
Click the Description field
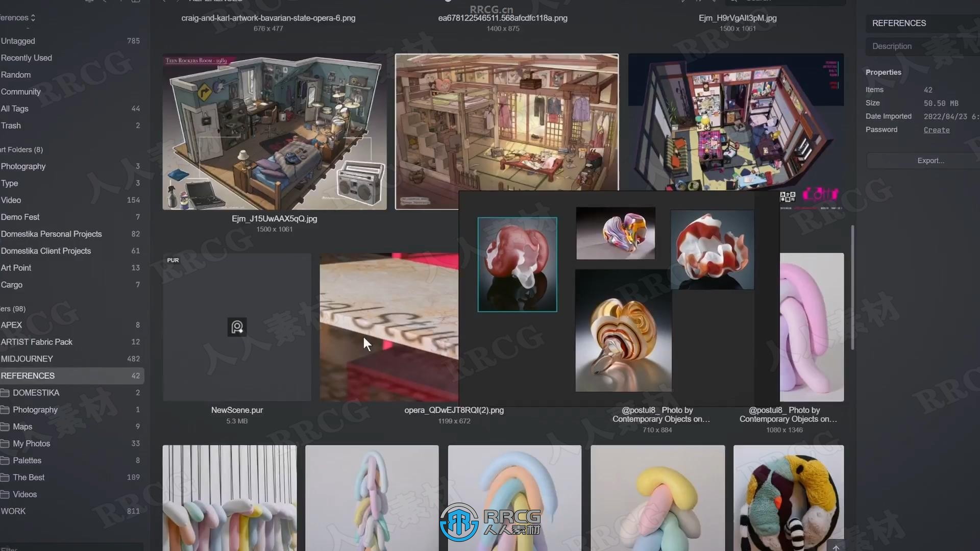click(x=923, y=46)
